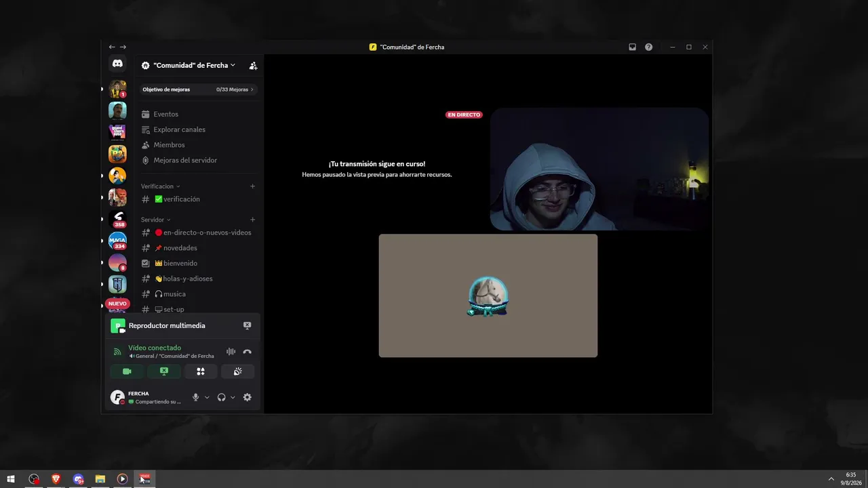
Task: Open voice connection signal details icon
Action: point(117,352)
